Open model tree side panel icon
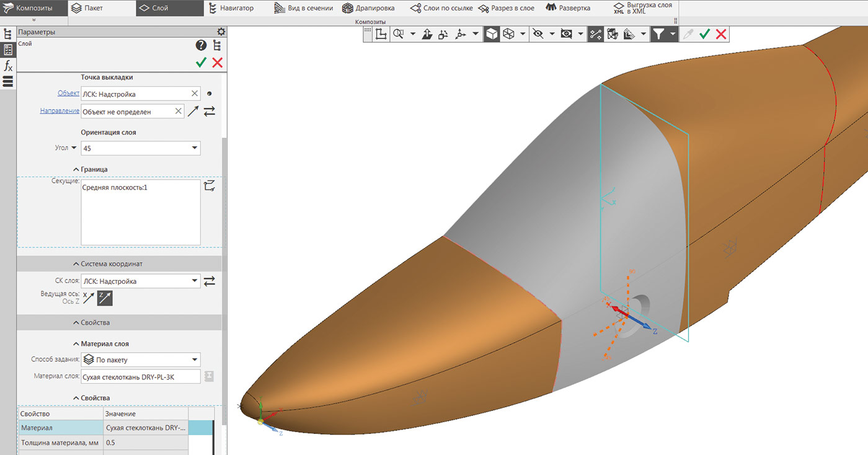868x455 pixels. click(8, 34)
